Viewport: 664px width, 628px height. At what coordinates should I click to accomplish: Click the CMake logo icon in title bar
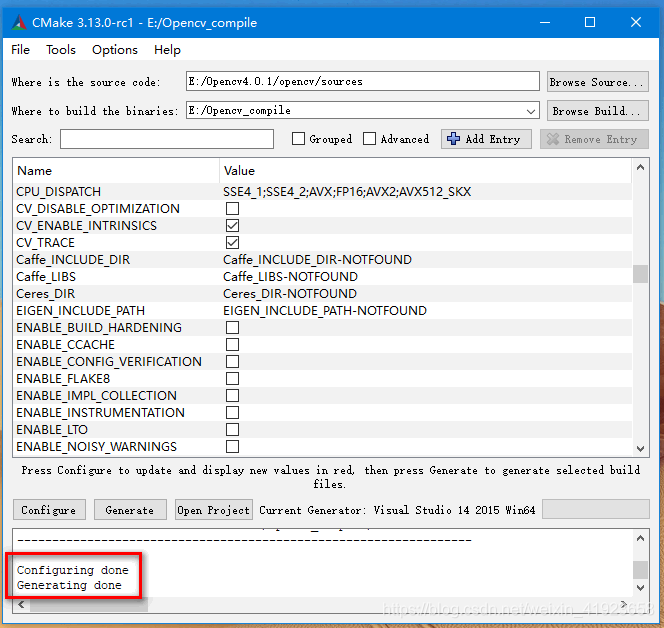coord(19,22)
